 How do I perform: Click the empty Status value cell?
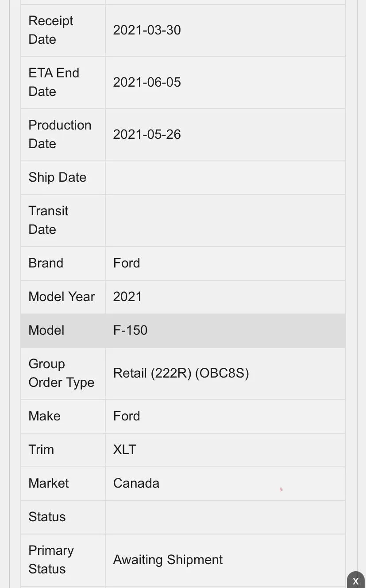tap(225, 517)
